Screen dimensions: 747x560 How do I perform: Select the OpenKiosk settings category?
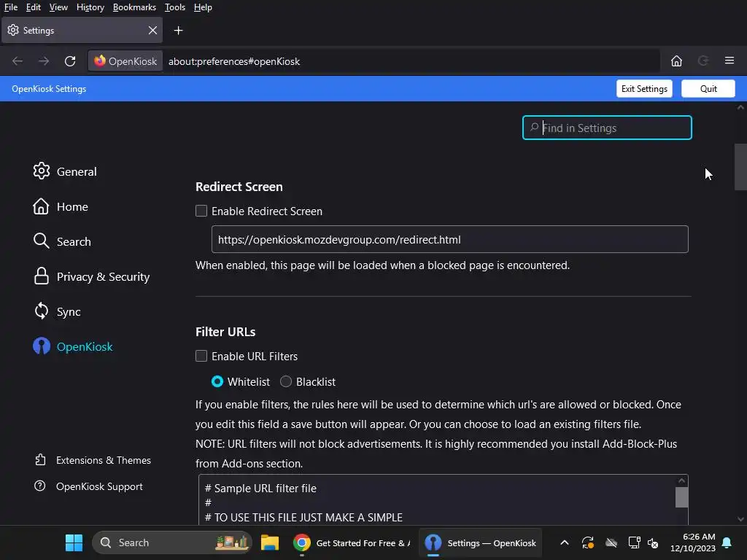tap(73, 346)
